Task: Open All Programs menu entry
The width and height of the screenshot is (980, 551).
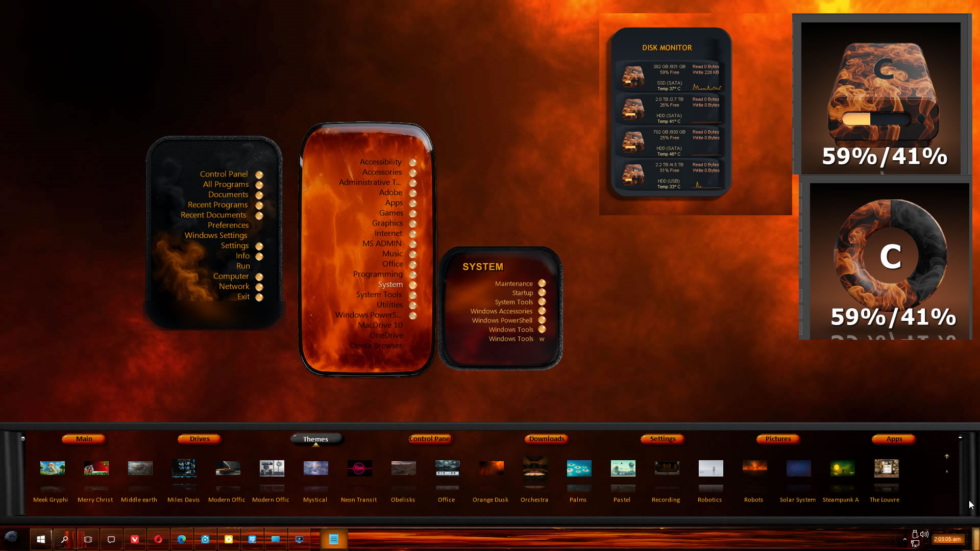Action: pyautogui.click(x=226, y=184)
